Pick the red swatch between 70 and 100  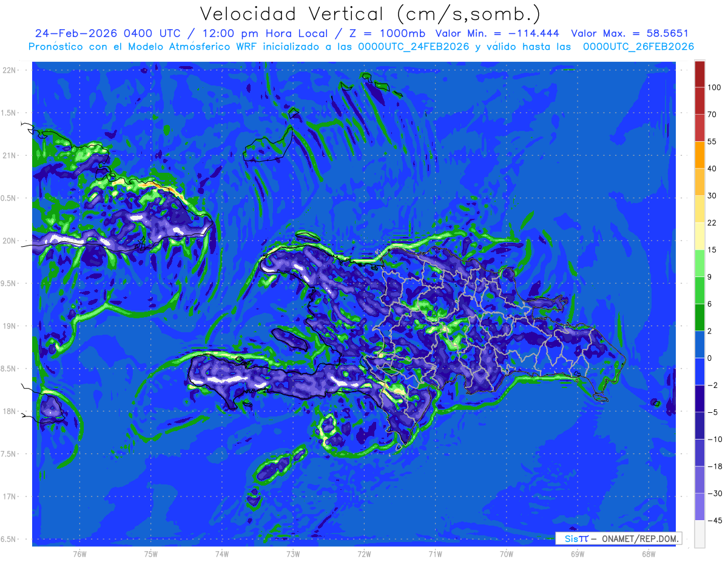(x=699, y=101)
